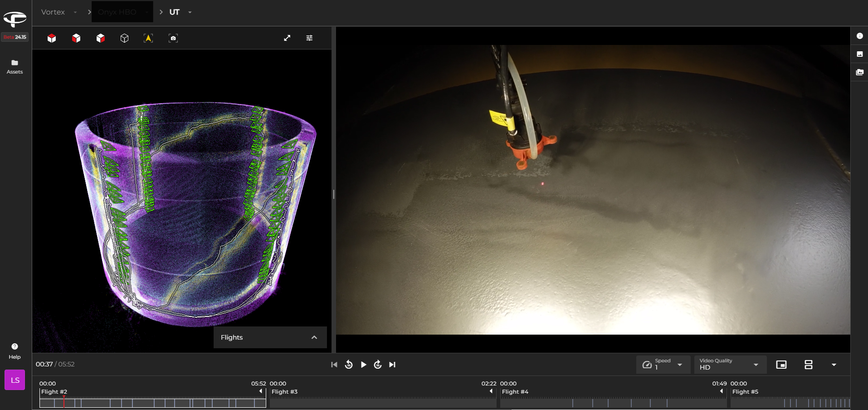The height and width of the screenshot is (410, 868).
Task: Open the 3D view settings sliders
Action: click(x=309, y=38)
